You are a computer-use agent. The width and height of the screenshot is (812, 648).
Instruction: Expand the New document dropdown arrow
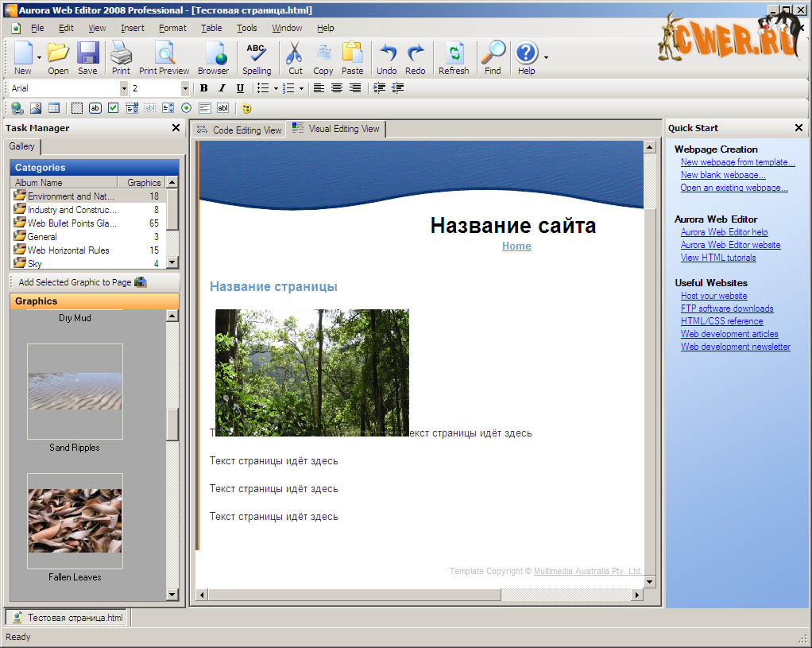(x=39, y=58)
